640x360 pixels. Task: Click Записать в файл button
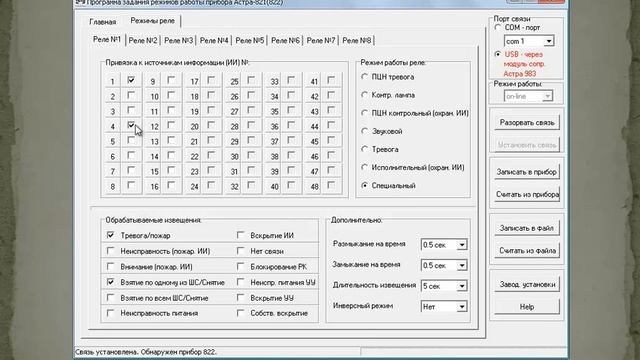coord(527,228)
